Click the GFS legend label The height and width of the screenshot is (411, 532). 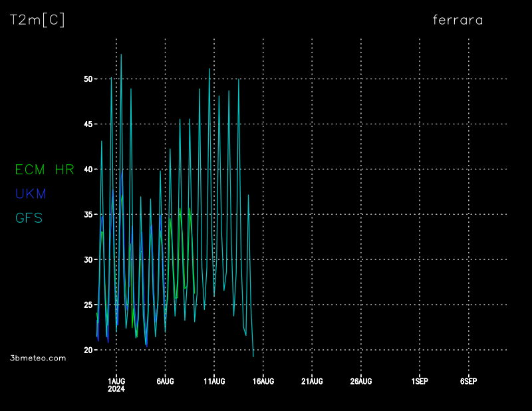point(29,217)
